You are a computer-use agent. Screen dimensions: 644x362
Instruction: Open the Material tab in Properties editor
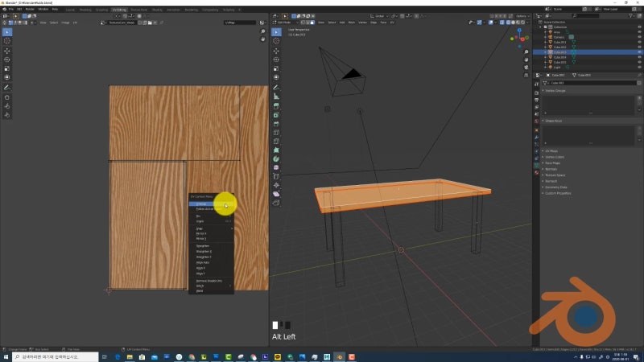tap(536, 173)
